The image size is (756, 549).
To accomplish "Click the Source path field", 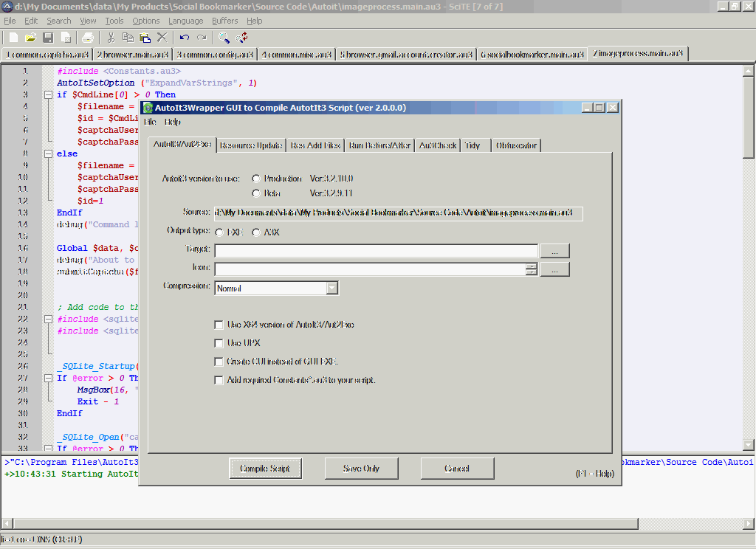I will coord(398,213).
